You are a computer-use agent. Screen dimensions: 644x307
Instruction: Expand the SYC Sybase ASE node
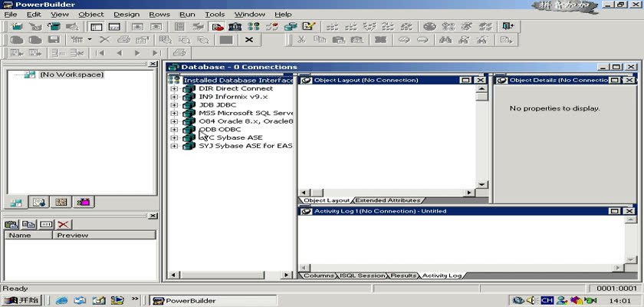coord(174,138)
